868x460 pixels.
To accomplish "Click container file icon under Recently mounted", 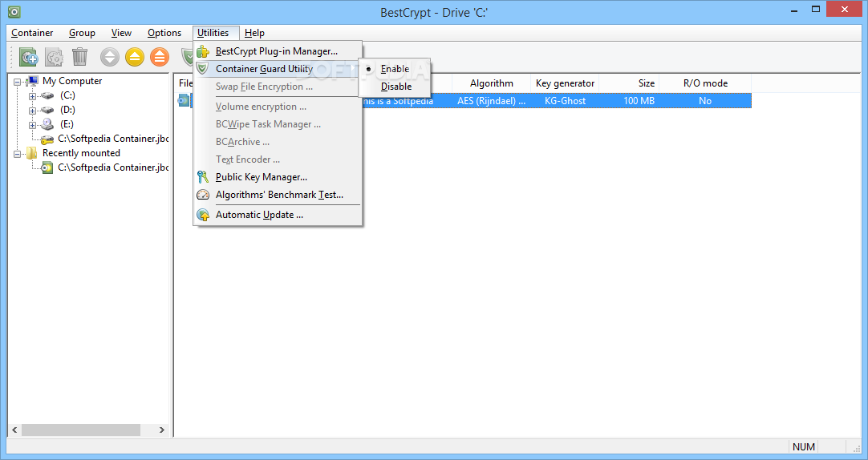I will point(47,167).
